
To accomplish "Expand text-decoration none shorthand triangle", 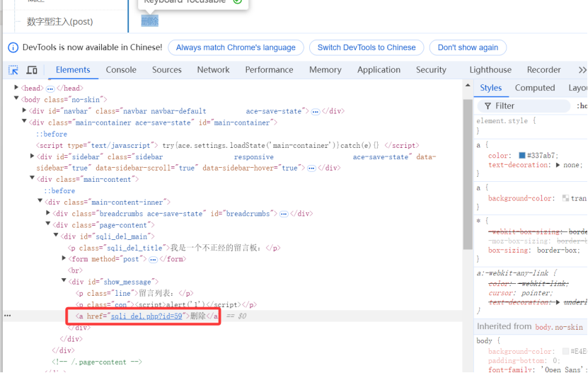I will pyautogui.click(x=558, y=165).
